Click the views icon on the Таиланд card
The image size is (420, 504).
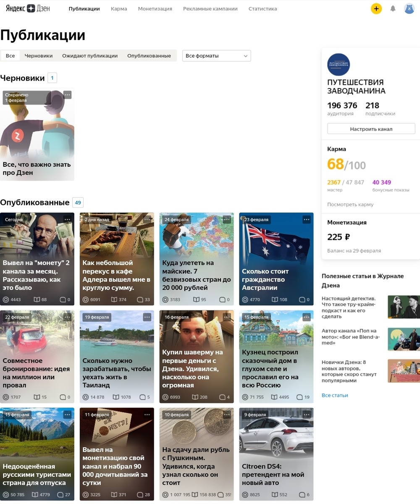pyautogui.click(x=86, y=397)
